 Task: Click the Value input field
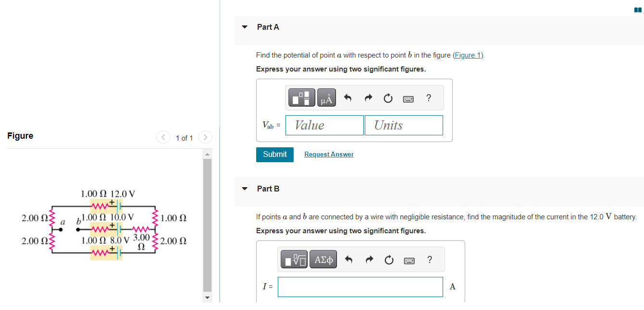(x=324, y=125)
